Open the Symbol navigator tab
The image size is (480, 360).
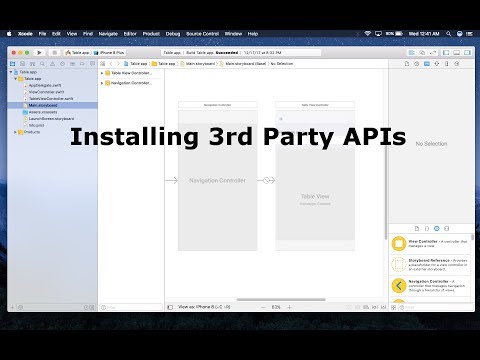point(32,64)
